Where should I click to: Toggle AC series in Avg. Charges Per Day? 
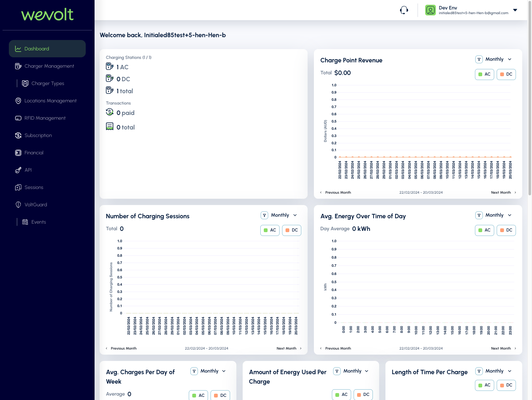coord(198,395)
